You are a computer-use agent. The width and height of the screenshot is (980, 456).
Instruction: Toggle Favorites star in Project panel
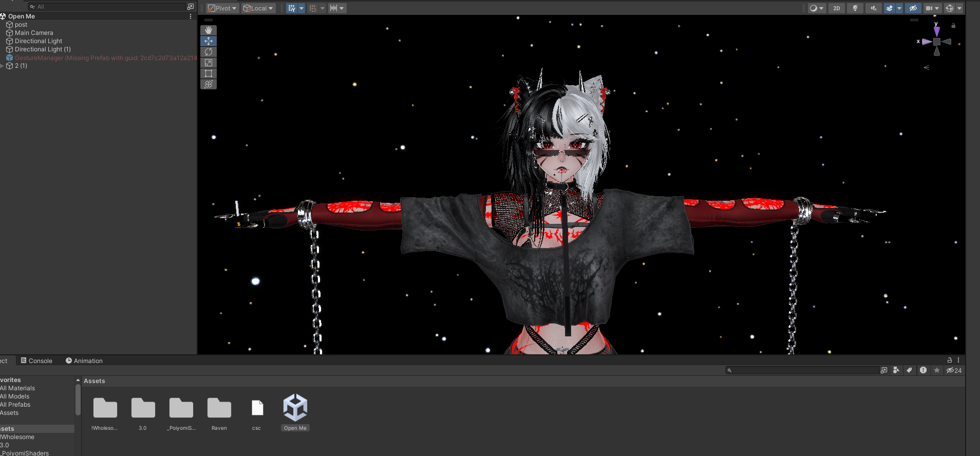coord(937,370)
